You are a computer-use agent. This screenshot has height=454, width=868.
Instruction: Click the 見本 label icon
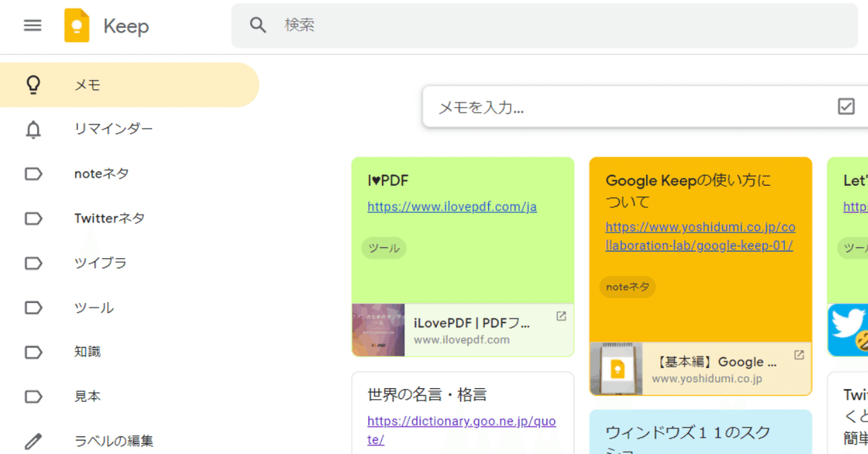tap(33, 397)
